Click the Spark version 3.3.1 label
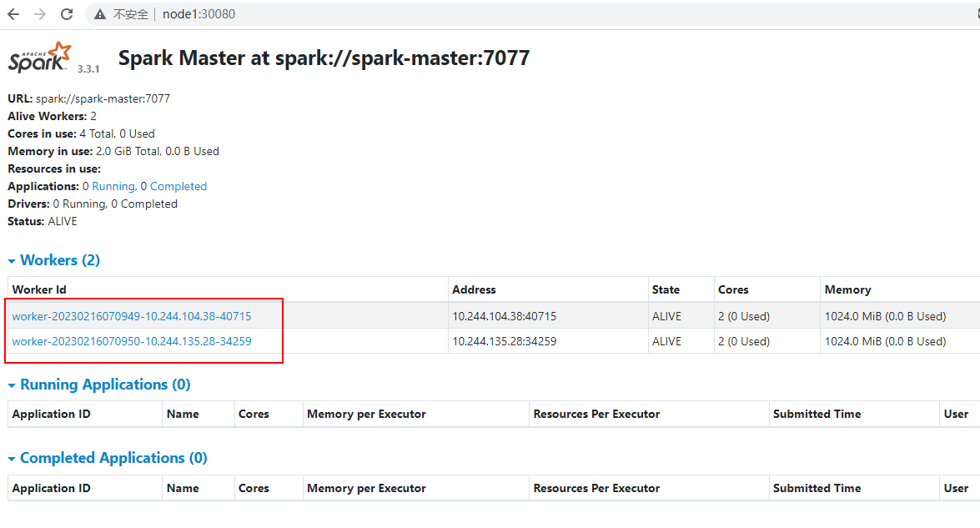Image resolution: width=980 pixels, height=528 pixels. [x=88, y=68]
